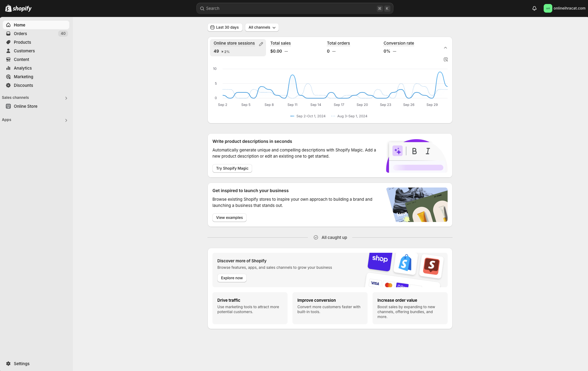Click the Apps heading in sidebar
The width and height of the screenshot is (588, 371).
[6, 120]
